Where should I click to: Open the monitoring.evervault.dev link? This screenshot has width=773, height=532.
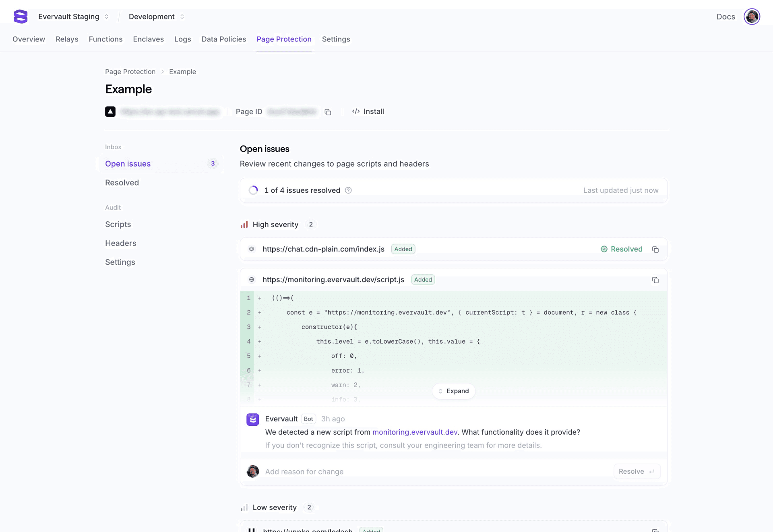pyautogui.click(x=415, y=432)
